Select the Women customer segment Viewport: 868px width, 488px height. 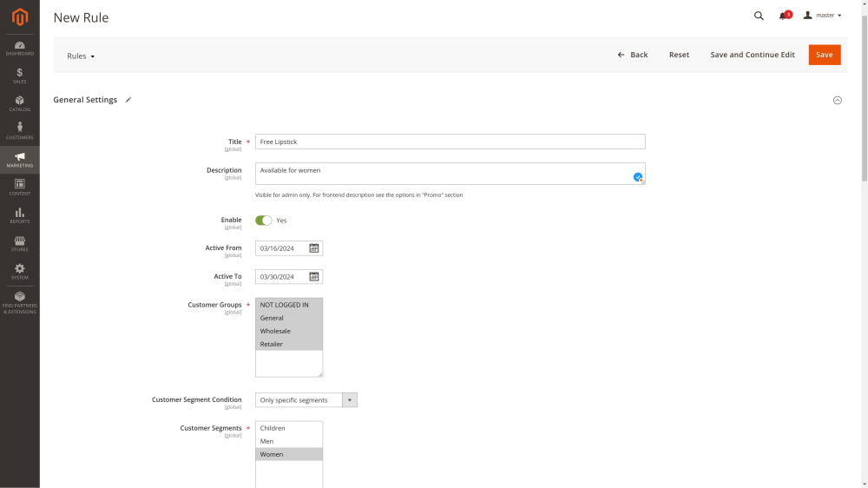[289, 454]
